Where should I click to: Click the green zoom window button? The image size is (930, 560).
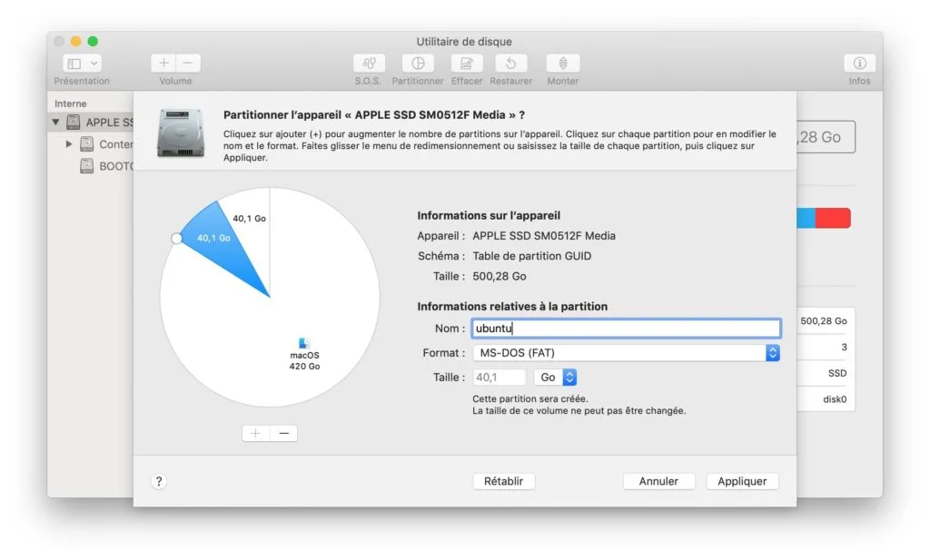93,42
